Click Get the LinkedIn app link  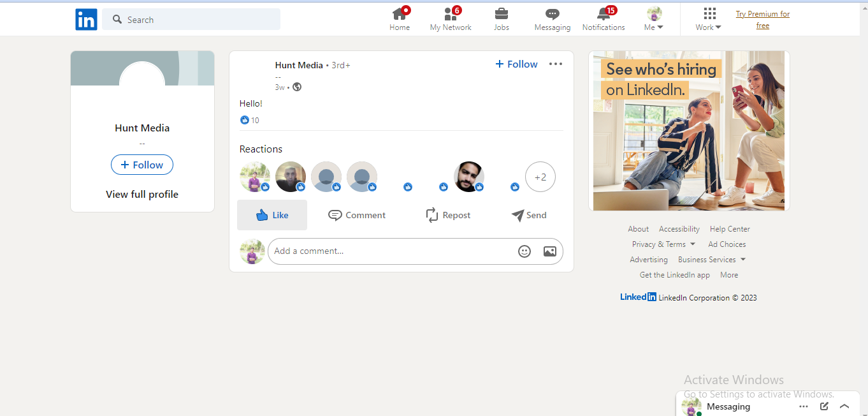point(675,275)
